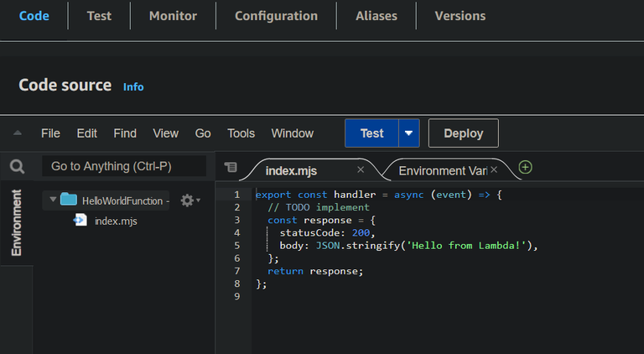This screenshot has width=644, height=354.
Task: Collapse the HelloWorldFunction folder tree
Action: pyautogui.click(x=53, y=200)
